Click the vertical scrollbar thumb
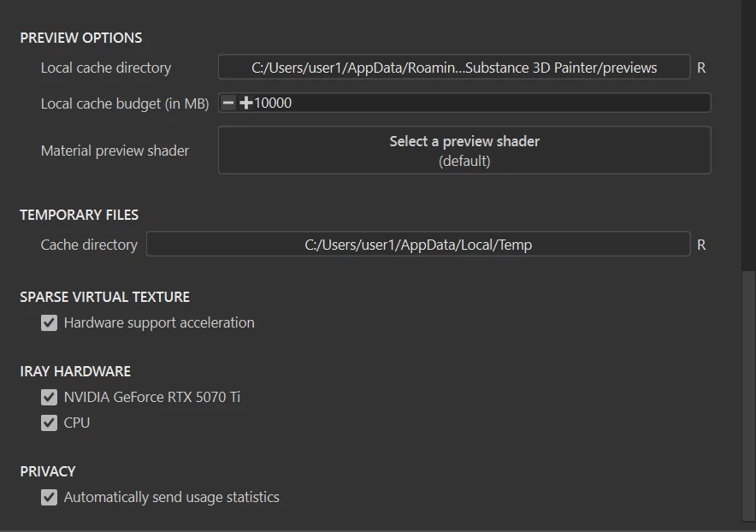This screenshot has width=756, height=532. coord(748,393)
